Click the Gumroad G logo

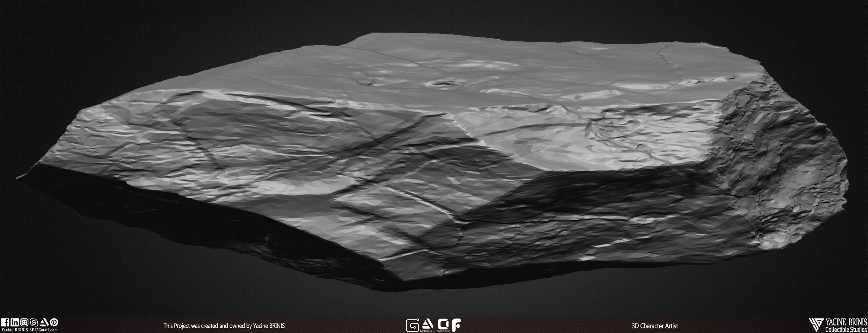tap(413, 325)
